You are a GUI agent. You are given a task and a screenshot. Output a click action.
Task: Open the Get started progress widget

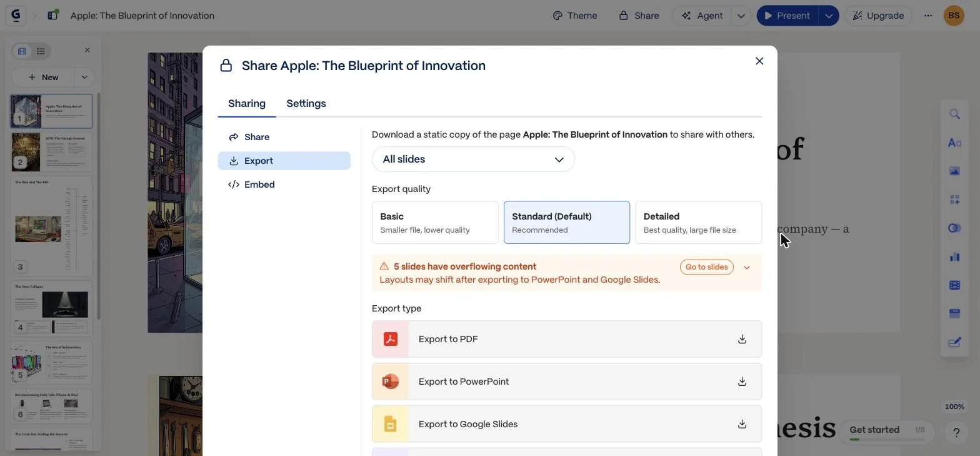[887, 432]
